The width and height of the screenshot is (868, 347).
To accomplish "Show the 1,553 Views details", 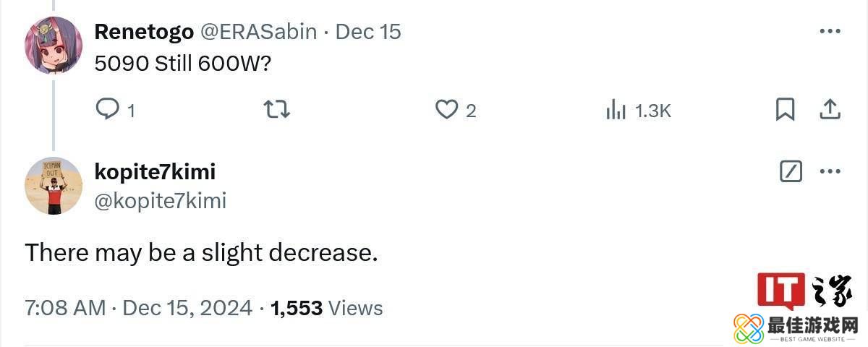I will point(326,308).
